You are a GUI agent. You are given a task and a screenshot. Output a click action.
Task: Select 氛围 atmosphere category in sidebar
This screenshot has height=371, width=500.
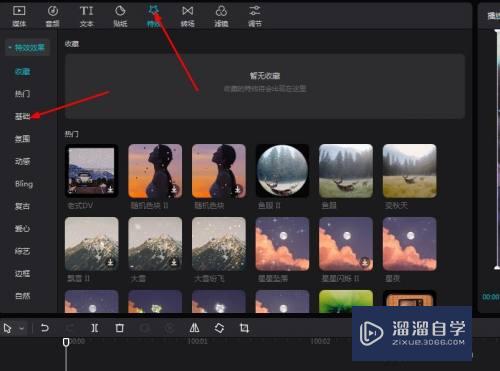point(22,139)
